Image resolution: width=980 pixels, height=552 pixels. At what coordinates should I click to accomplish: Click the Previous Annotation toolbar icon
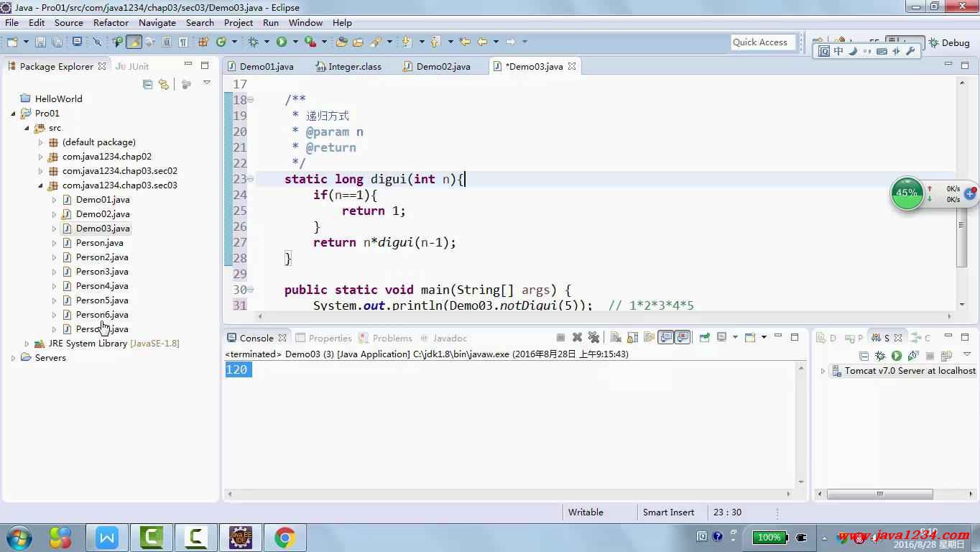tap(435, 42)
